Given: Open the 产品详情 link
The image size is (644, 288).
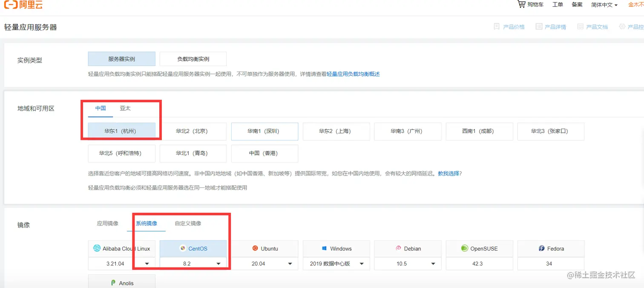Looking at the screenshot, I should [x=555, y=27].
